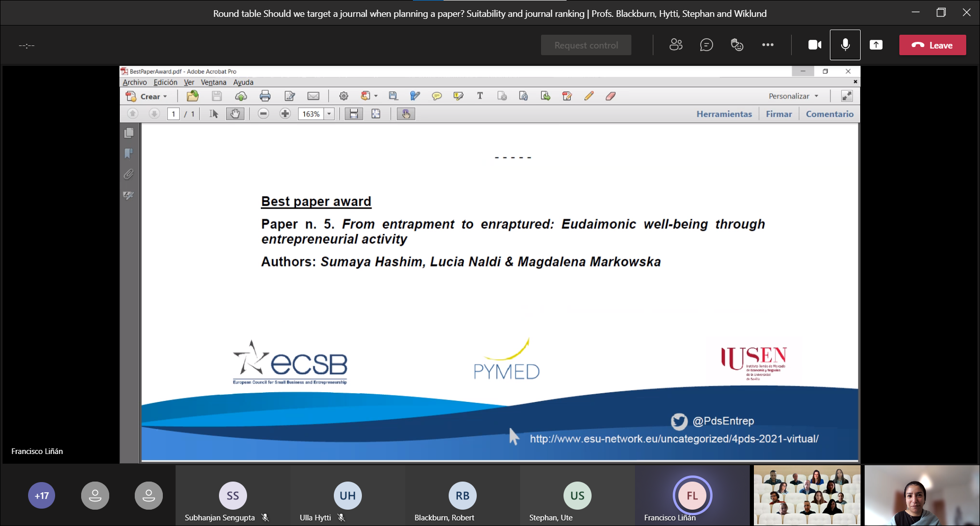Open the Archivo menu
This screenshot has width=980, height=526.
134,82
